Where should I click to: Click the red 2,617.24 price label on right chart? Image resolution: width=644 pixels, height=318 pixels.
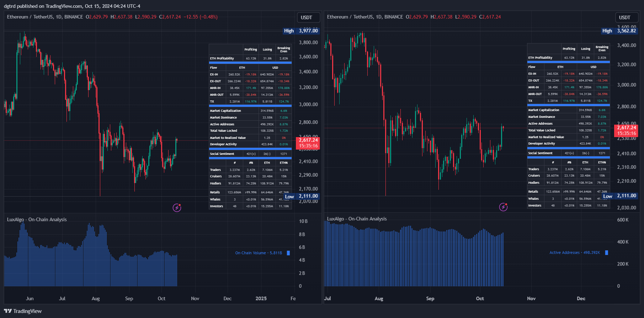626,130
